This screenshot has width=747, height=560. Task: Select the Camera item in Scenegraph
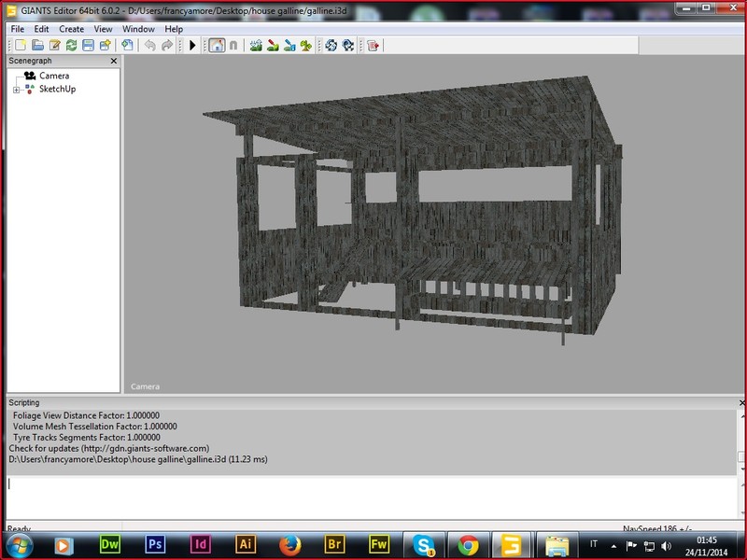[53, 76]
